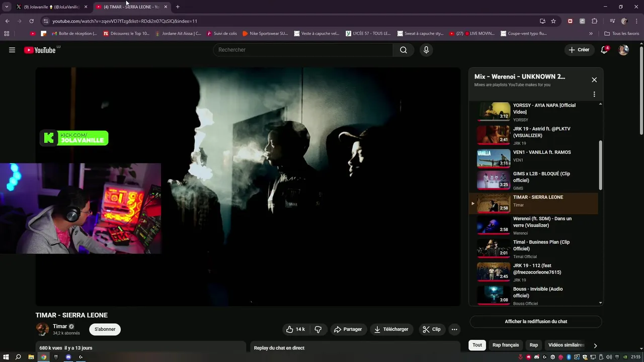Open LYCÉE 57 - TOUS LE... bookmark

[x=368, y=34]
